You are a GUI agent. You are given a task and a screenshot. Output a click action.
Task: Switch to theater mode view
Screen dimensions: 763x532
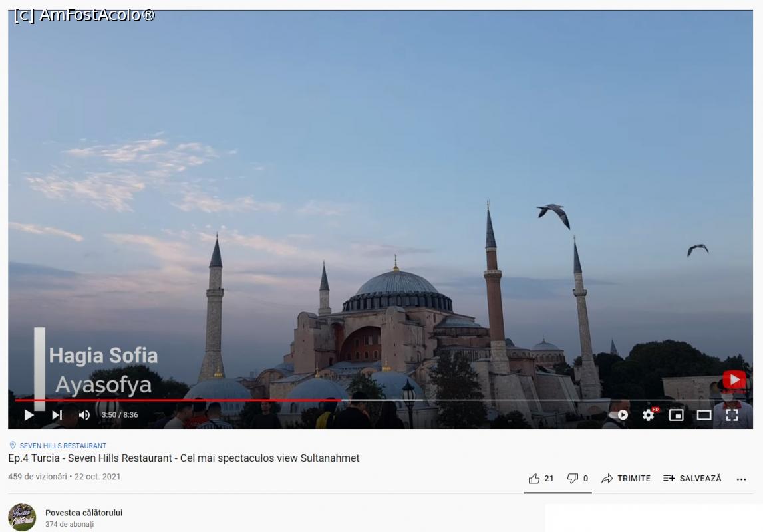(x=704, y=415)
